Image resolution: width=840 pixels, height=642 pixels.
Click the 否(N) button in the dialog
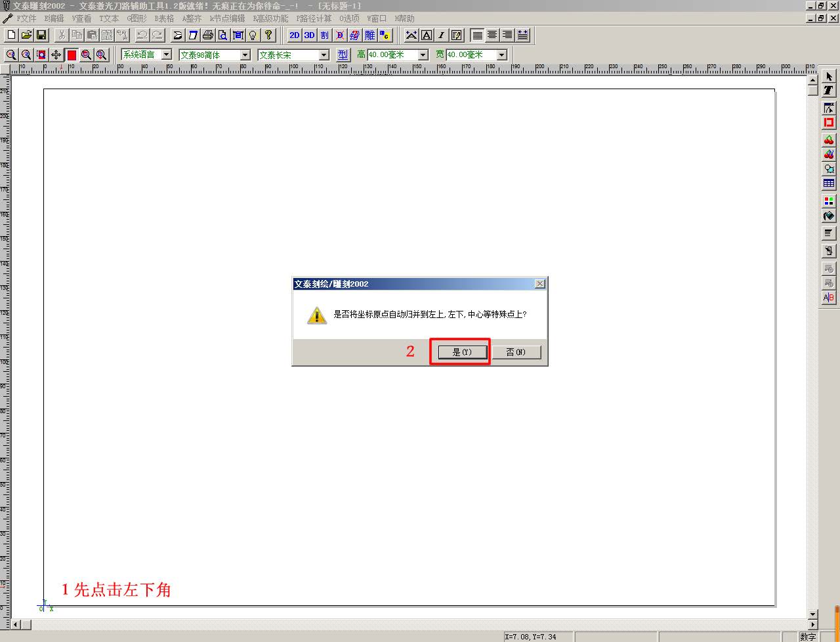point(516,352)
